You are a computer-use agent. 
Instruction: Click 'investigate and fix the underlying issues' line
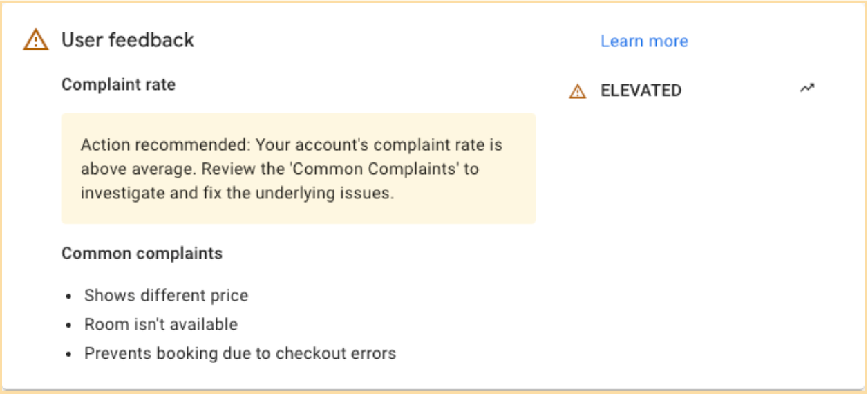click(x=237, y=194)
